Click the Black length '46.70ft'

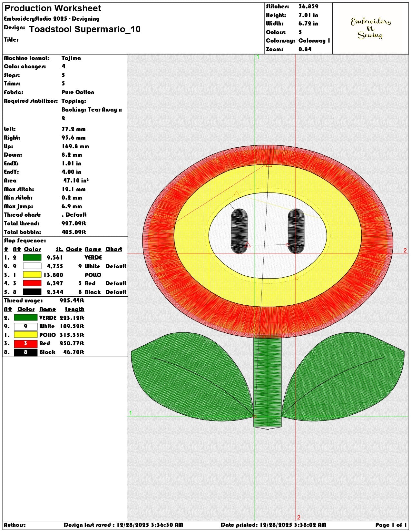coord(73,352)
